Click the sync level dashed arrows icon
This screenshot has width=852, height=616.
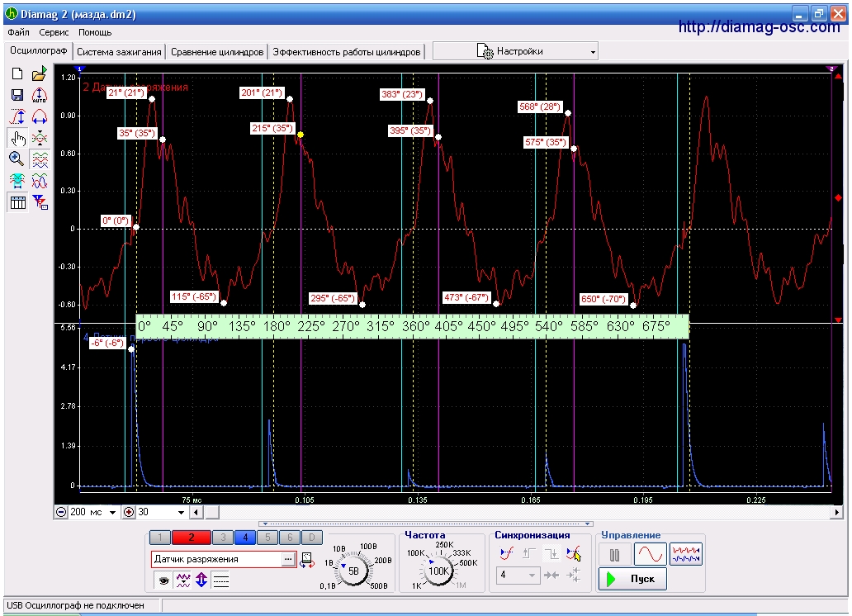[573, 575]
